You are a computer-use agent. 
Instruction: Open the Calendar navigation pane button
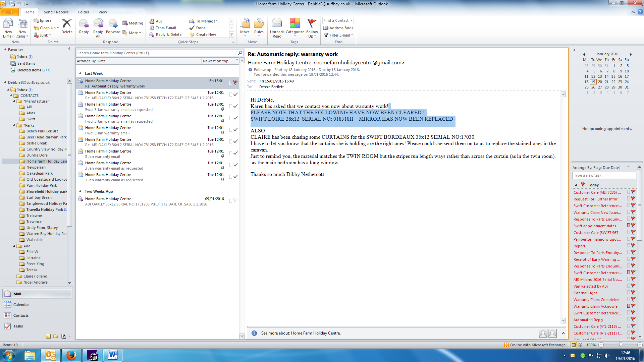coord(21,305)
